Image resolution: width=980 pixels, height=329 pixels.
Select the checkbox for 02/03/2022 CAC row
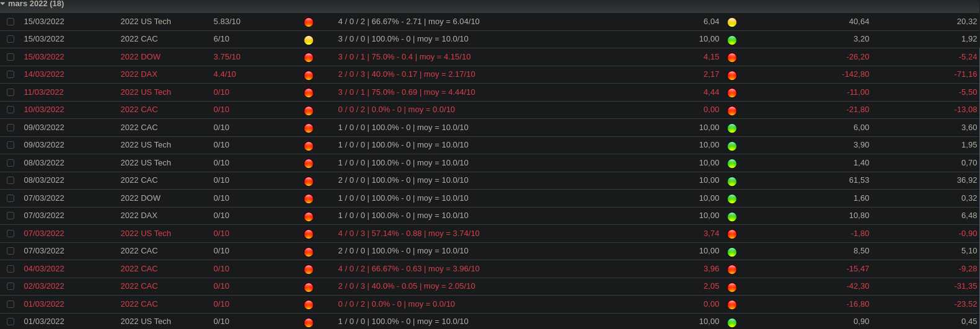click(11, 286)
